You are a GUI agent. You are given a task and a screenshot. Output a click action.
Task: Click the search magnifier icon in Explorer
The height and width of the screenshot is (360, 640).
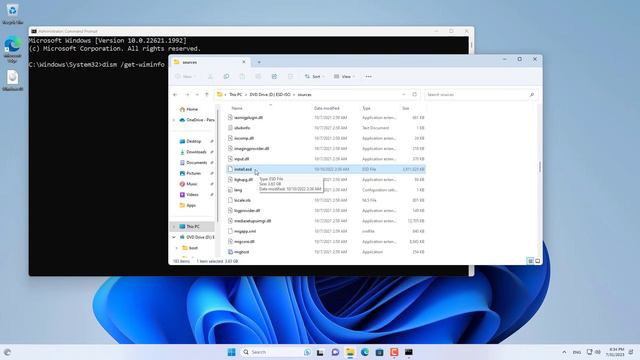pos(531,94)
